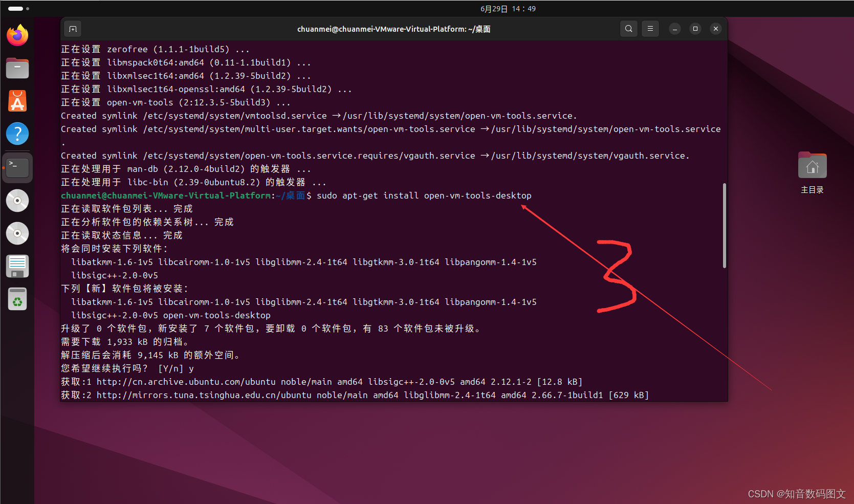The width and height of the screenshot is (854, 504).
Task: Open the Files manager in dock
Action: click(x=17, y=68)
